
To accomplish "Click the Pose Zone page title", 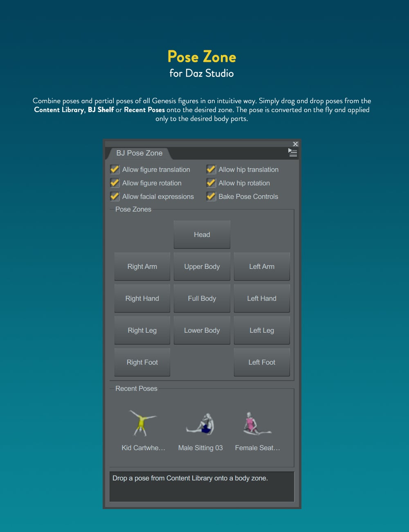I will (x=202, y=56).
